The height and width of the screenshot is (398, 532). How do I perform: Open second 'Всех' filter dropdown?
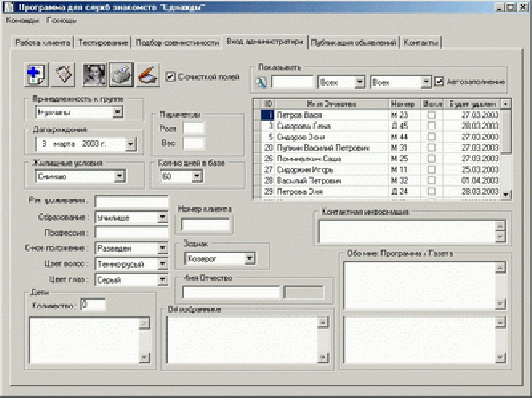pyautogui.click(x=426, y=82)
